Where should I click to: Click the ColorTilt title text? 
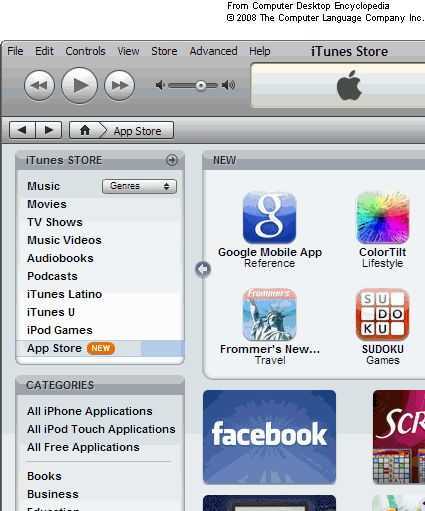[x=383, y=252]
